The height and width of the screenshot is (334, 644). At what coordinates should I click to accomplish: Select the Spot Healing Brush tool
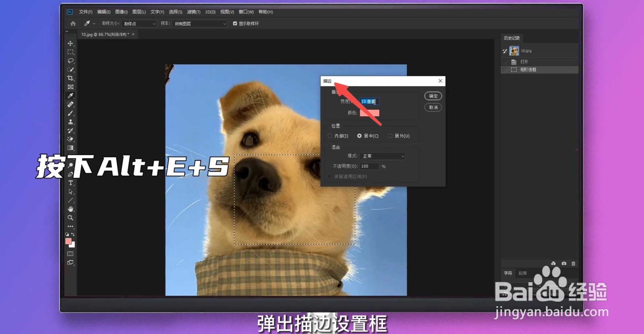coord(70,104)
